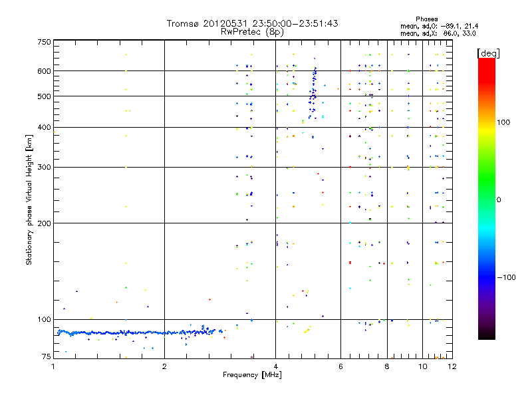
Task: Click x-axis tick label '10' at bottom
Action: pyautogui.click(x=422, y=366)
